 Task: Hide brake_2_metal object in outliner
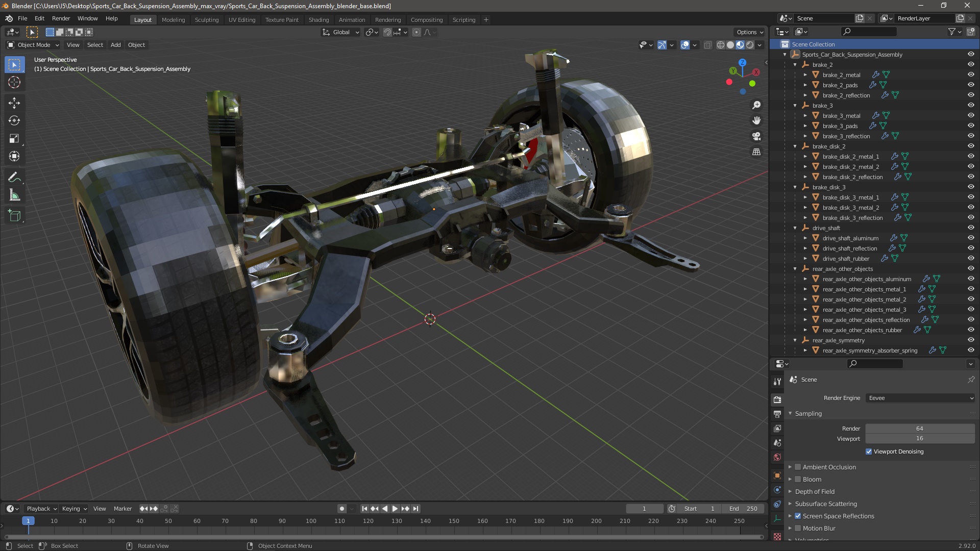coord(971,74)
